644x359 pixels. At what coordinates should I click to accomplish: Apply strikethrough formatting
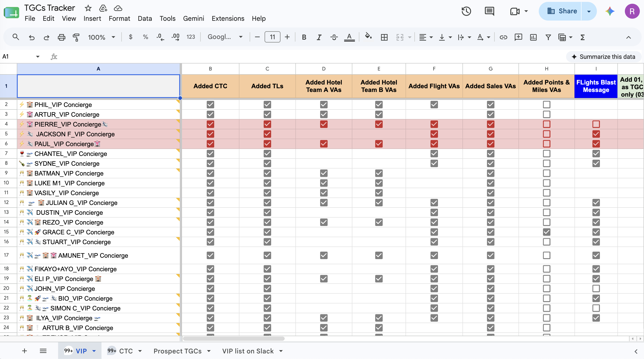coord(334,37)
